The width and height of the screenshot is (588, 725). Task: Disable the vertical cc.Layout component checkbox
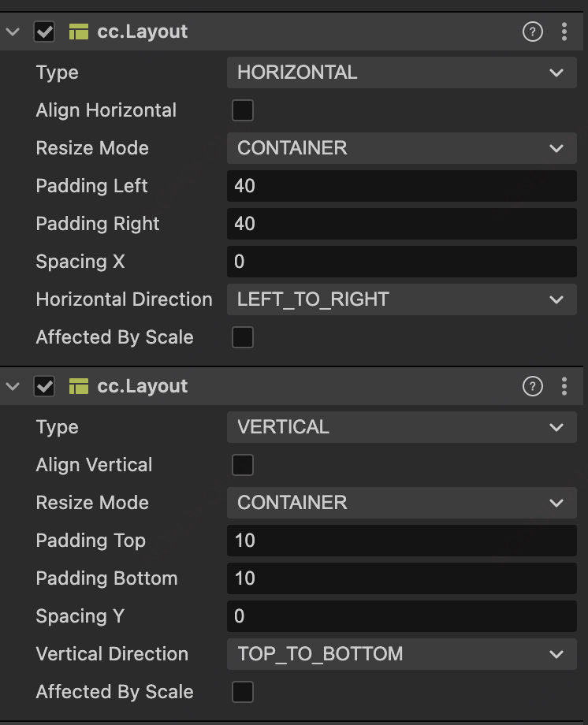[x=45, y=386]
